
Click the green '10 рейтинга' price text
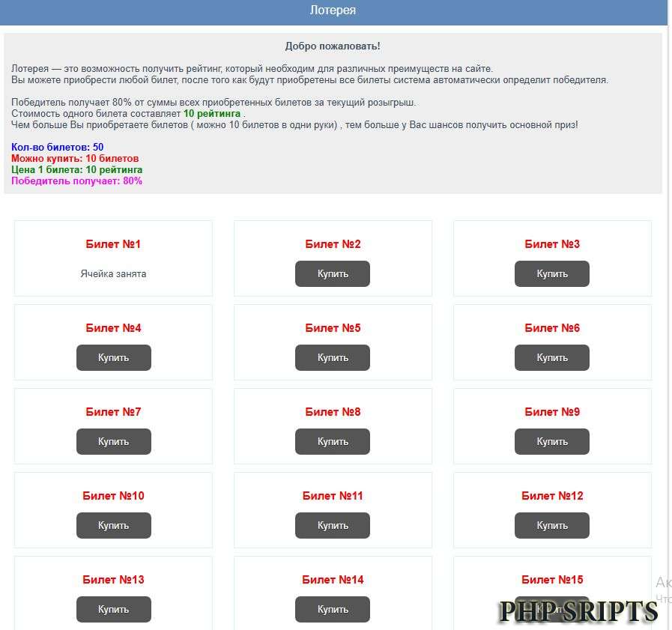click(x=212, y=113)
